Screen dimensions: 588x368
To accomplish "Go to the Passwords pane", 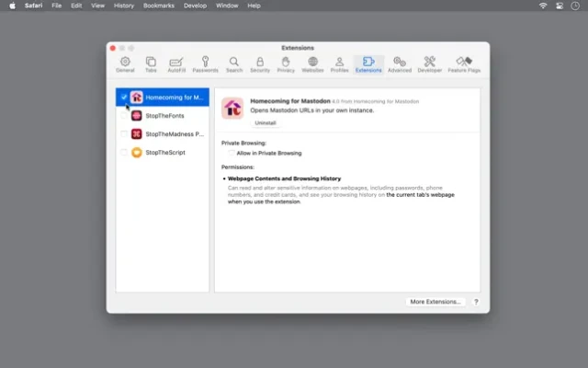I will 205,63.
